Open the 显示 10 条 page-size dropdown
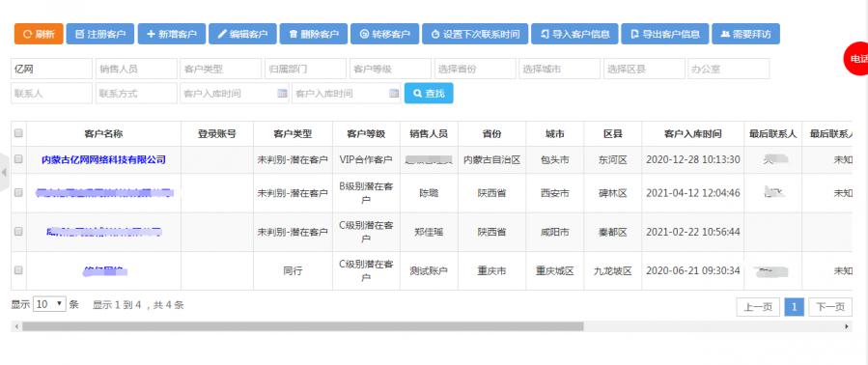 click(x=50, y=304)
